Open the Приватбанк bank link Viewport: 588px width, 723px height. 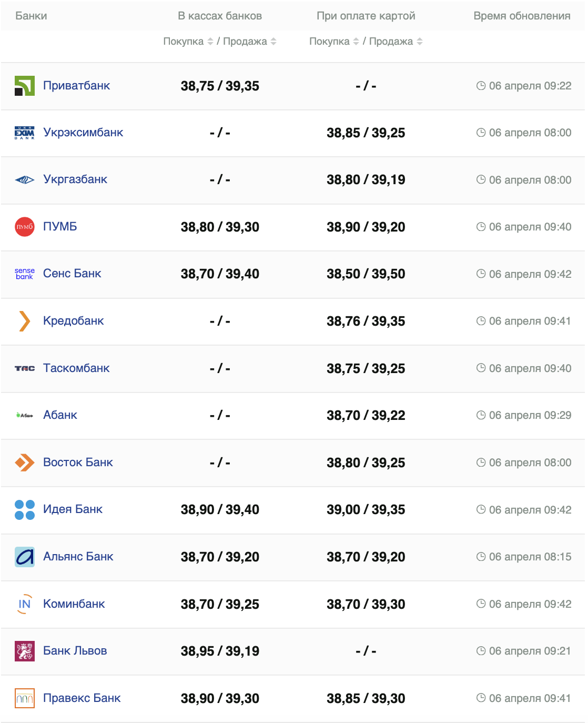(x=77, y=86)
